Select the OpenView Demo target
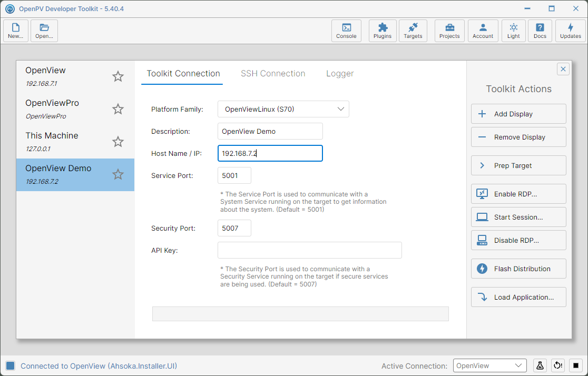Image resolution: width=588 pixels, height=376 pixels. [75, 175]
